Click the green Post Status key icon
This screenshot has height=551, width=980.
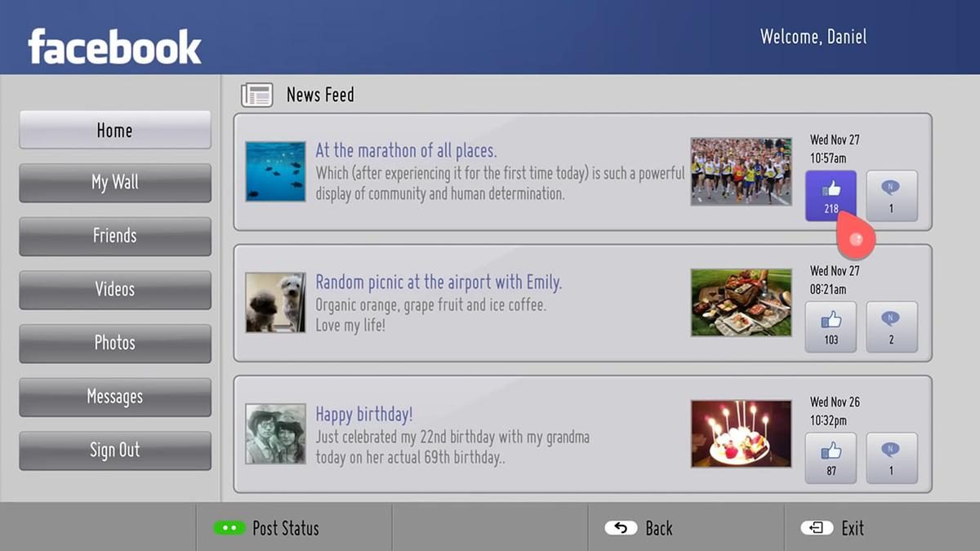point(229,528)
